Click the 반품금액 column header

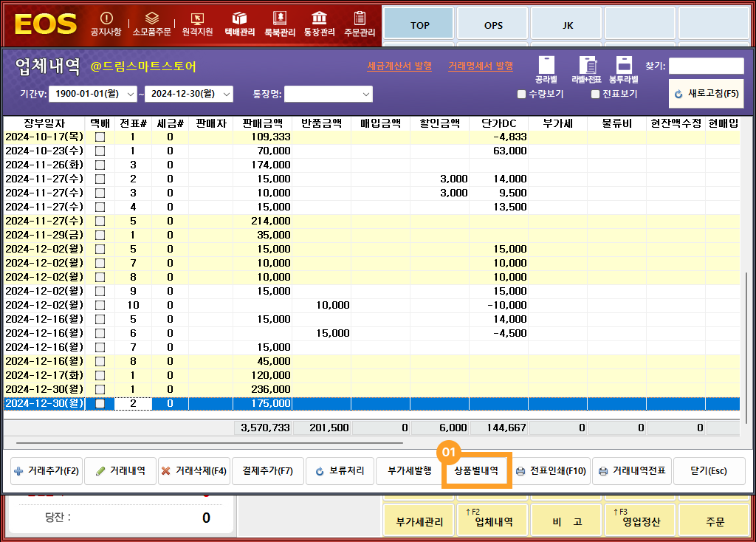[x=322, y=123]
